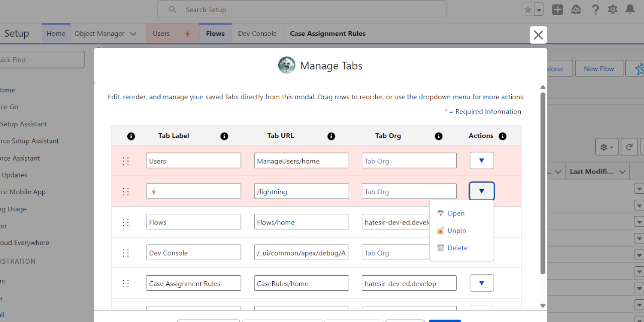Open the Trailhead guidance icon
This screenshot has height=322, width=644.
(x=577, y=10)
